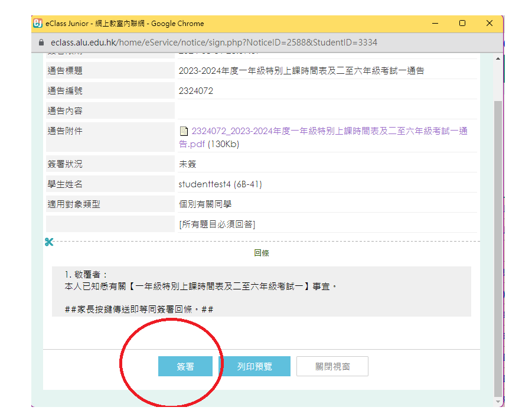Click the scrollbar down arrow

(497, 401)
